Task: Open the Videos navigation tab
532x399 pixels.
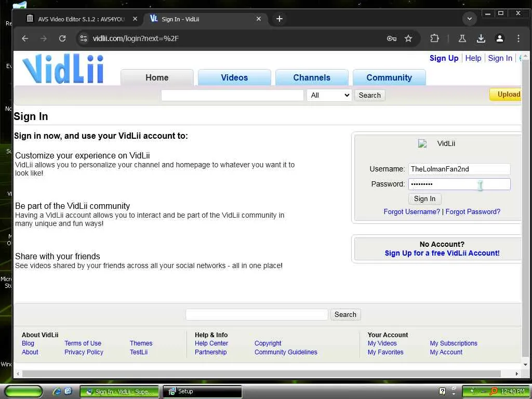Action: [x=234, y=78]
